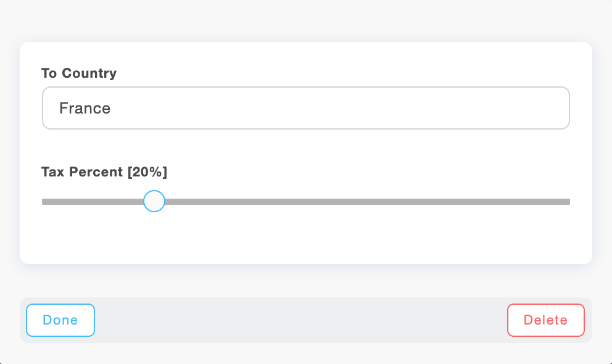Click slider track at three-quarters position
The width and height of the screenshot is (612, 364).
[438, 202]
